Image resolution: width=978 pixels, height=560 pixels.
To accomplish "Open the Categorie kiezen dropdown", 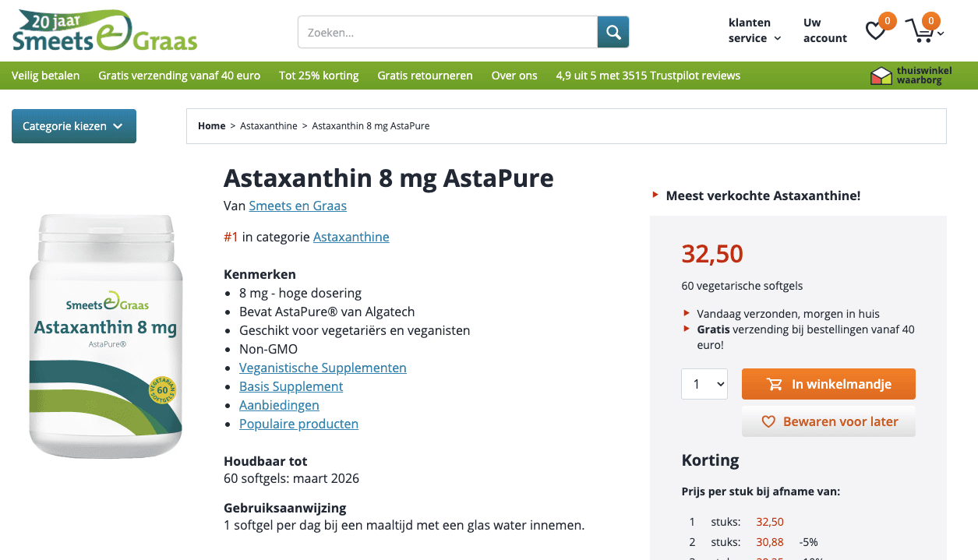I will click(74, 126).
